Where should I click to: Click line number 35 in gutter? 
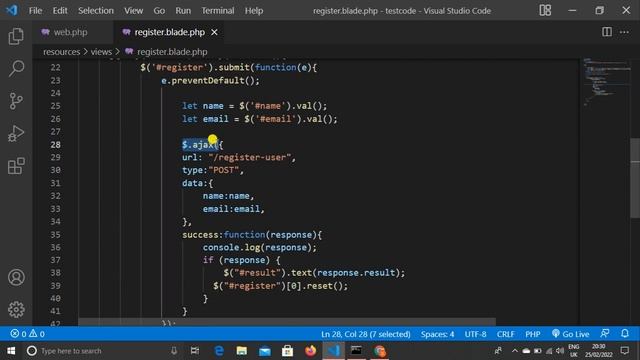click(56, 235)
